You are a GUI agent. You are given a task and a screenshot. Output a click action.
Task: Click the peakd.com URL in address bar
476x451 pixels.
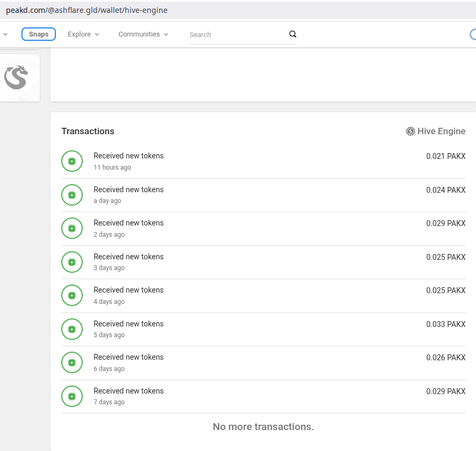[x=86, y=10]
